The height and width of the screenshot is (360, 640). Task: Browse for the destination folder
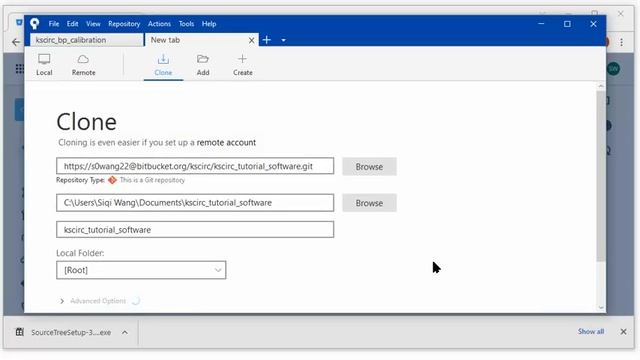pos(369,203)
